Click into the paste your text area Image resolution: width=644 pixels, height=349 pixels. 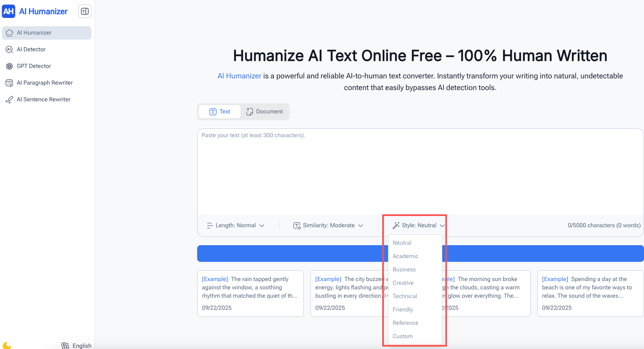pyautogui.click(x=421, y=172)
